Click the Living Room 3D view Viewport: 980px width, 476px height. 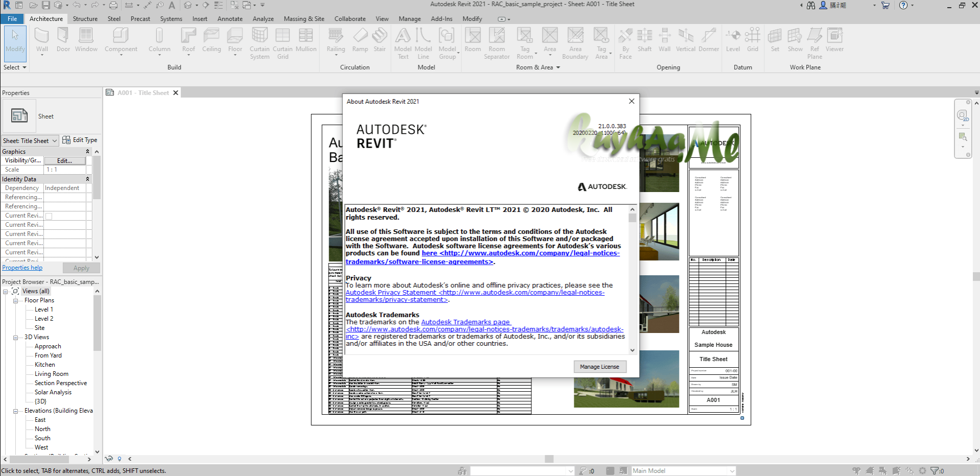(52, 374)
